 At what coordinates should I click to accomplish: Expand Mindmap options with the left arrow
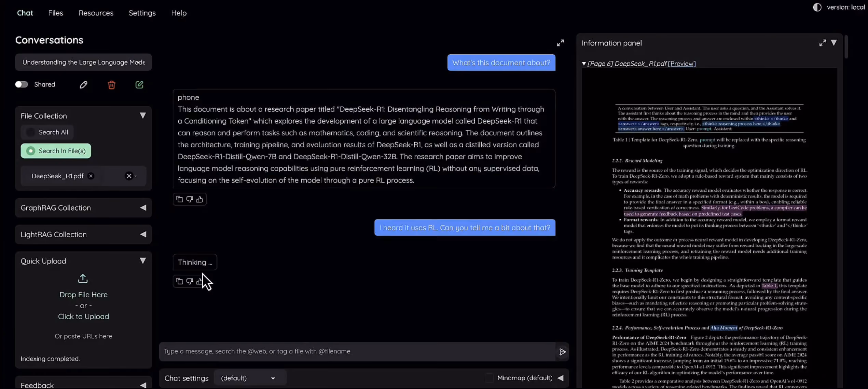click(x=561, y=378)
